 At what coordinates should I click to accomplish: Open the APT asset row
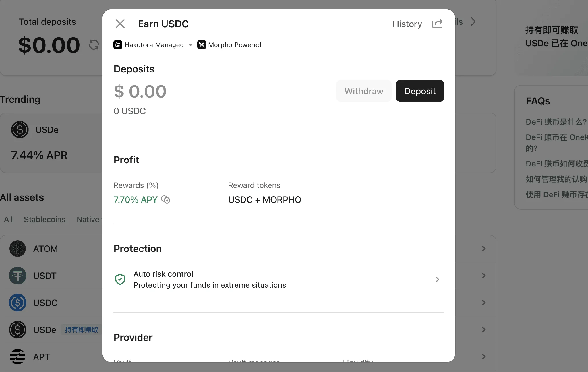click(x=52, y=356)
